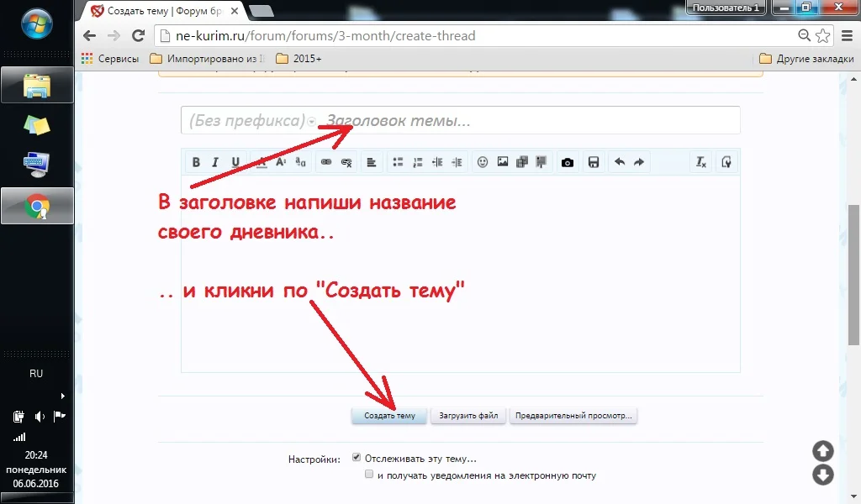
Task: Open Windows Explorer from taskbar
Action: (37, 85)
